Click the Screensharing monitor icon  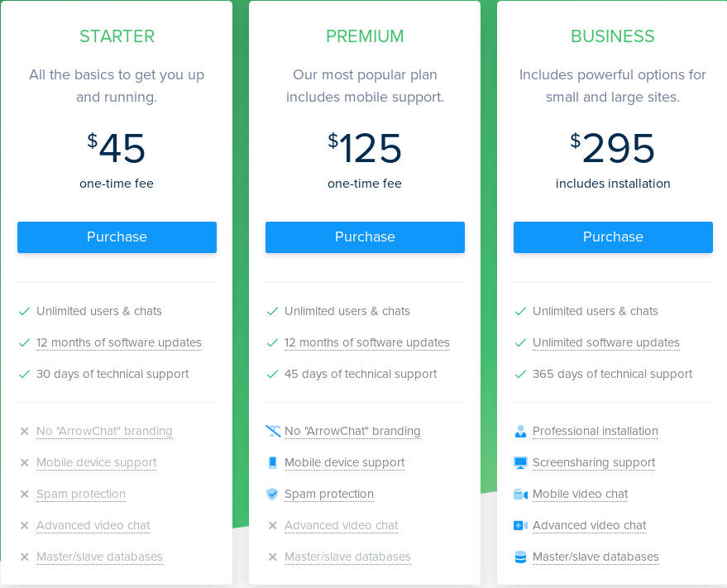521,462
